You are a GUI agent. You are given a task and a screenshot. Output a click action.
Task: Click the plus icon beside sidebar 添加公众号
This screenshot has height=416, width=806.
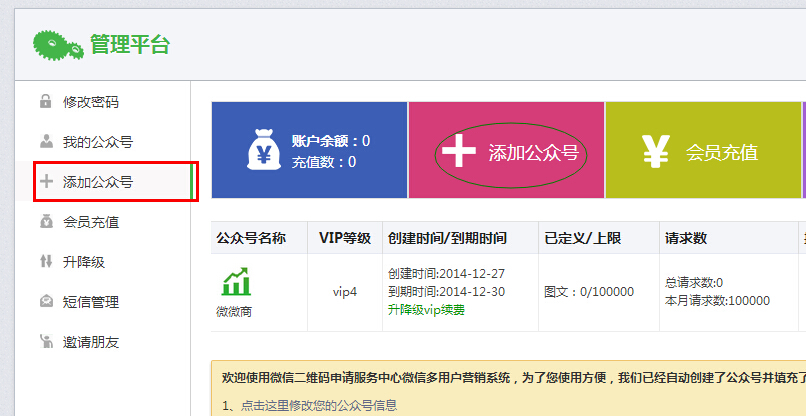(x=46, y=181)
